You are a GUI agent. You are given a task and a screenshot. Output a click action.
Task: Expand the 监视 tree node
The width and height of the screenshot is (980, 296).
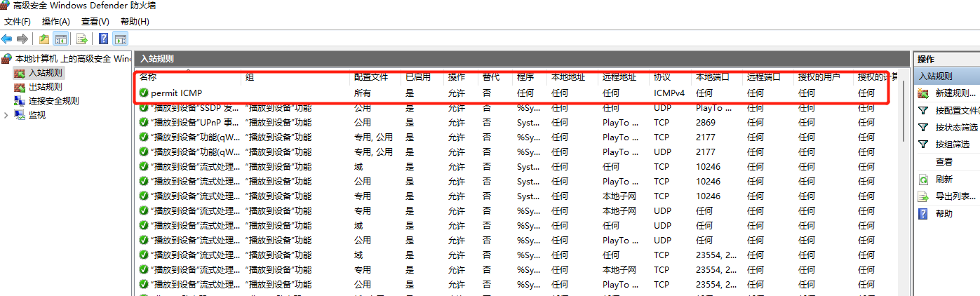coord(6,115)
